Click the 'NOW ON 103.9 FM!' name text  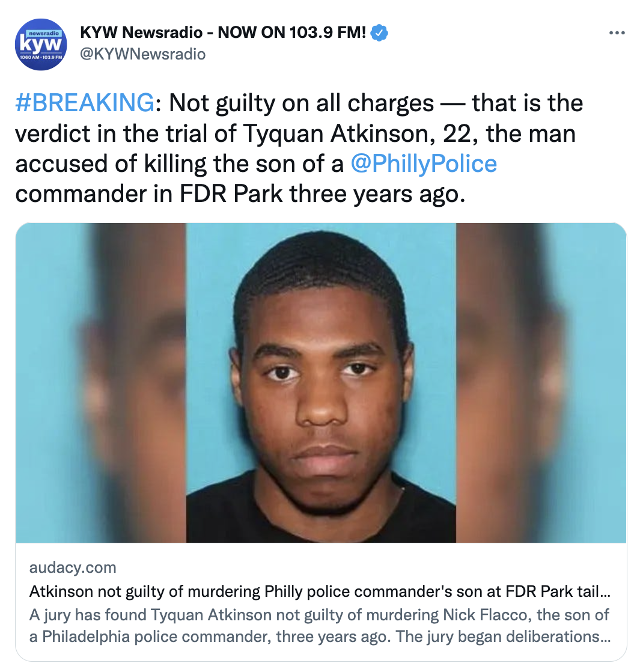[292, 32]
